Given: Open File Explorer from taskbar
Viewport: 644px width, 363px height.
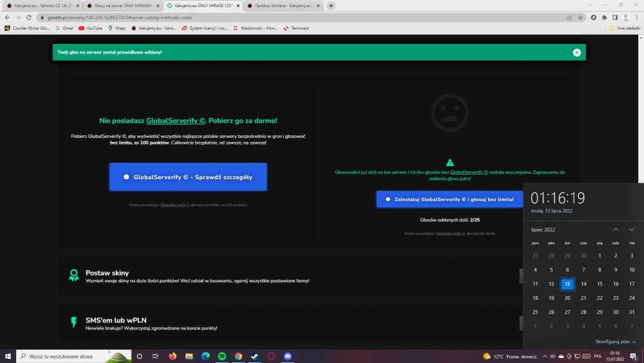Looking at the screenshot, I should pyautogui.click(x=189, y=357).
